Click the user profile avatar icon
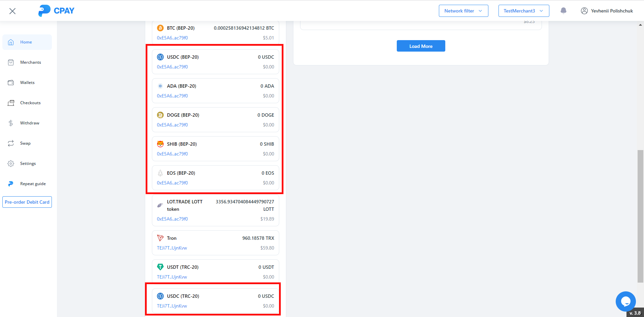 (x=584, y=11)
